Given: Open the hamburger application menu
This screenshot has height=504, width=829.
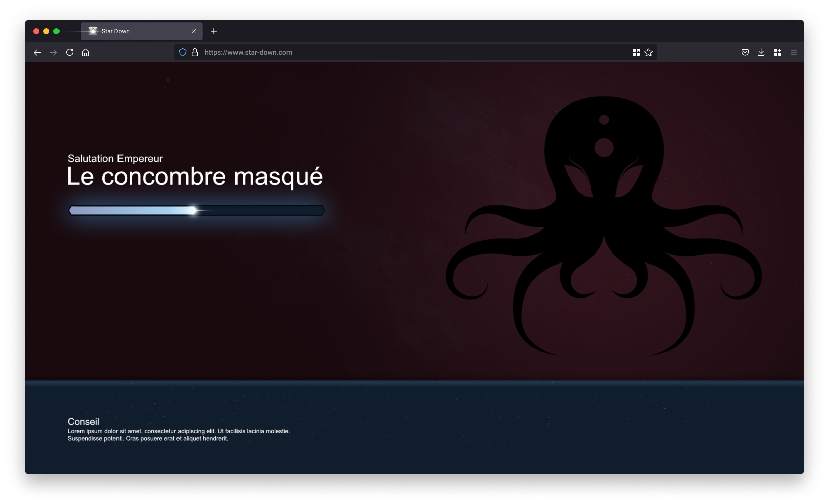Looking at the screenshot, I should pyautogui.click(x=794, y=52).
